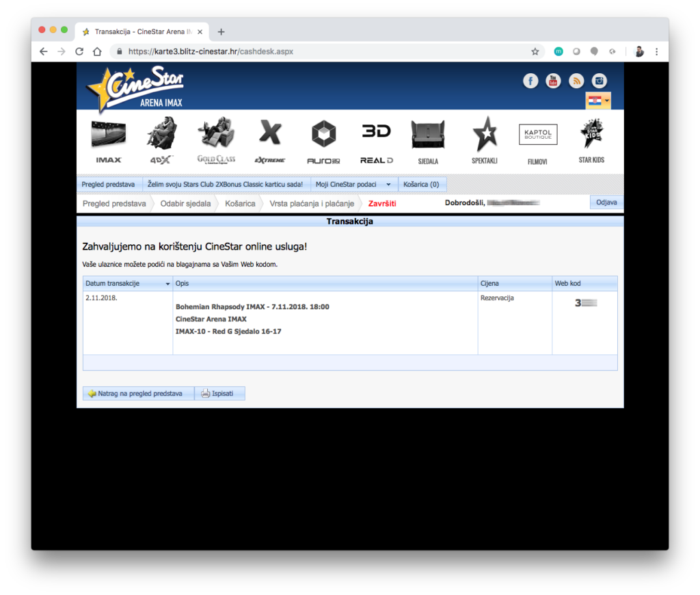This screenshot has width=700, height=595.
Task: Open the Instagram icon in header
Action: click(599, 81)
